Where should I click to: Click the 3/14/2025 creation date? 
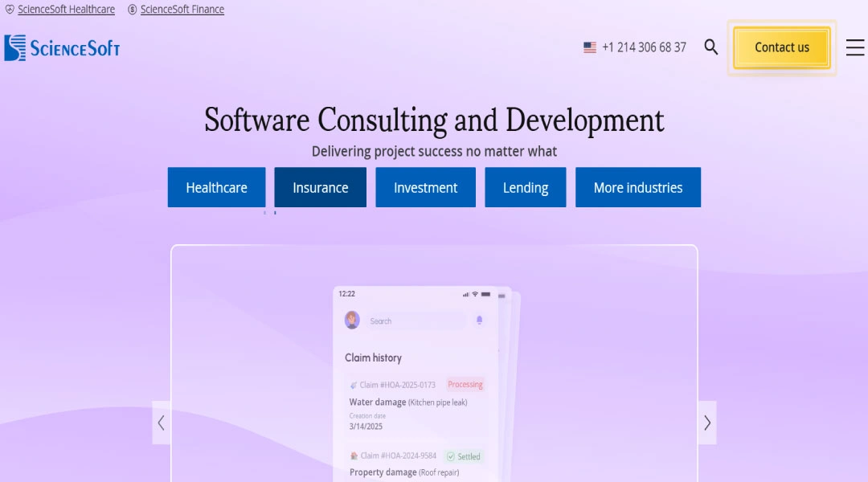[x=366, y=426]
